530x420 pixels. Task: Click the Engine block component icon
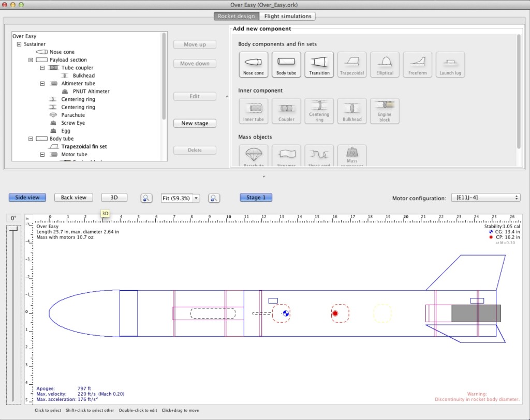tap(385, 111)
